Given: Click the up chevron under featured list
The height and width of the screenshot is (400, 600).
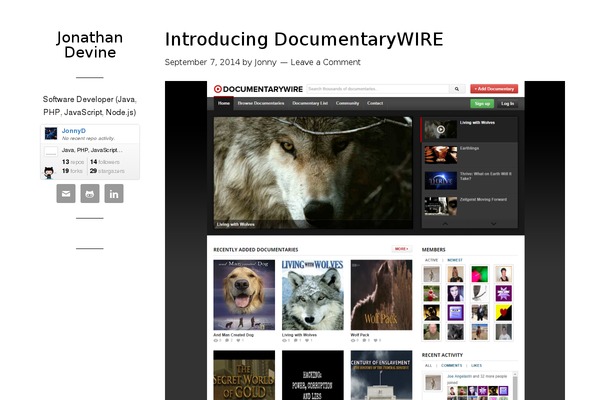Looking at the screenshot, I should tap(445, 224).
